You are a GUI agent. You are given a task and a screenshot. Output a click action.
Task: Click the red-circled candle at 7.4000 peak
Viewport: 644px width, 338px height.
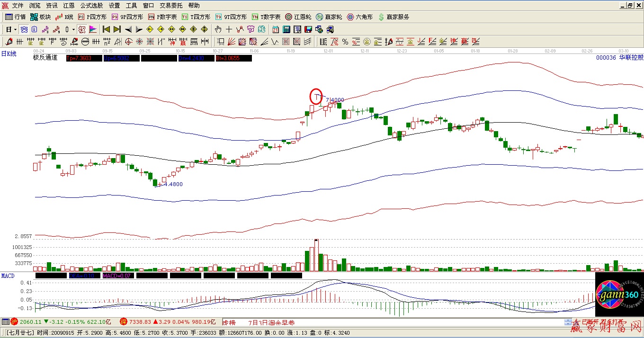click(x=316, y=97)
